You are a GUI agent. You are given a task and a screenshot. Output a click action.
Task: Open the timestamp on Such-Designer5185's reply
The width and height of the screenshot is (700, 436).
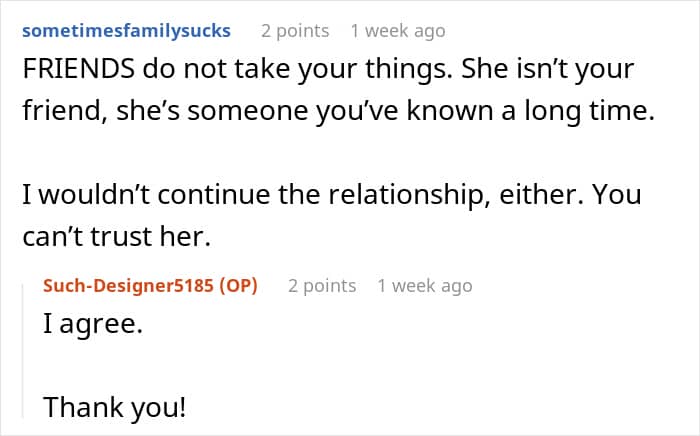424,285
